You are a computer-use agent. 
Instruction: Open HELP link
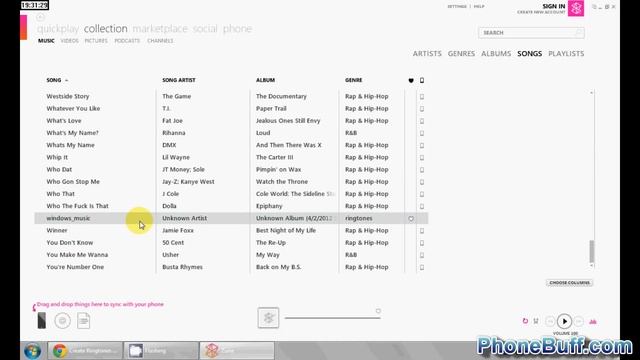479,7
